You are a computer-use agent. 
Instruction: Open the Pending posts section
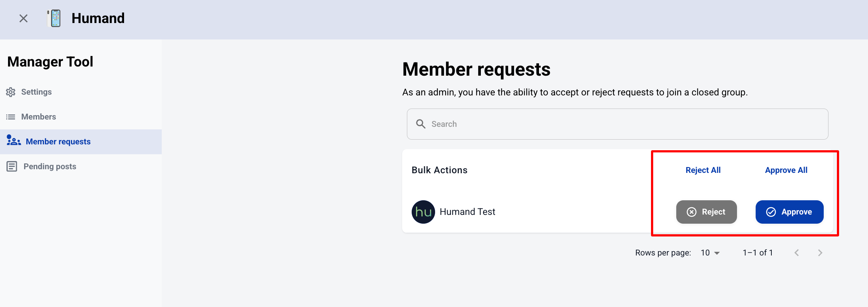point(50,167)
